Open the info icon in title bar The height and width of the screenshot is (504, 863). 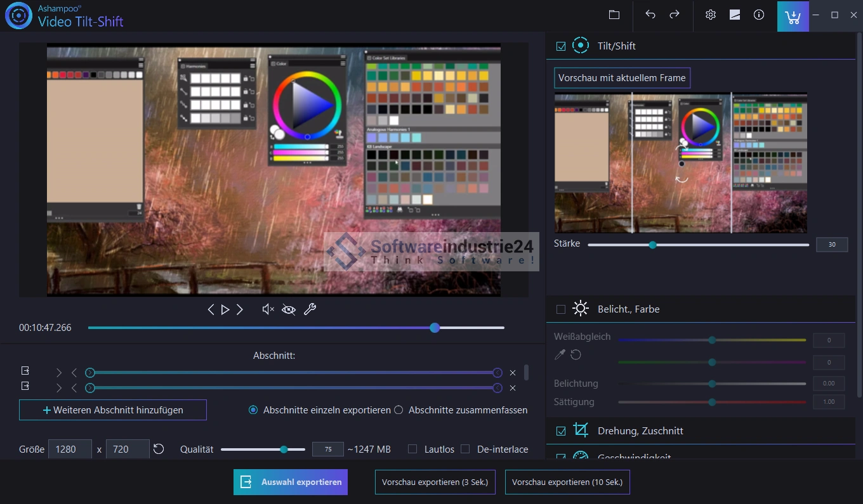point(759,15)
